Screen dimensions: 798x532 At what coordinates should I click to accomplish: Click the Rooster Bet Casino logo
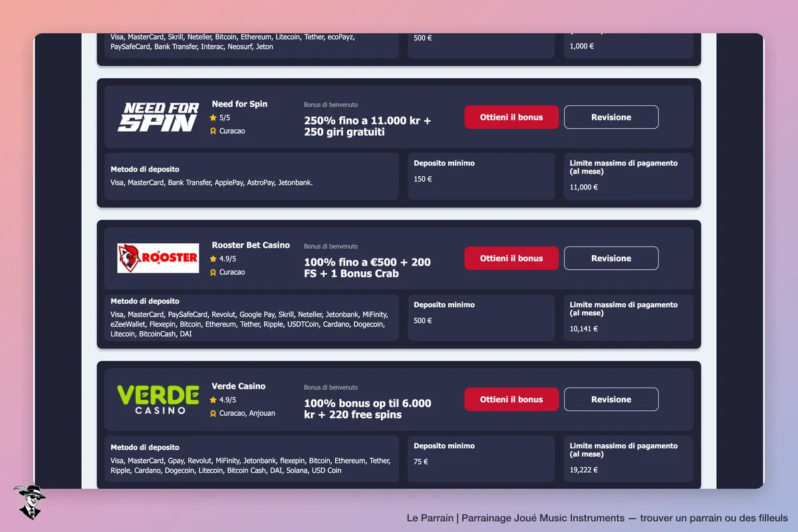click(x=158, y=258)
